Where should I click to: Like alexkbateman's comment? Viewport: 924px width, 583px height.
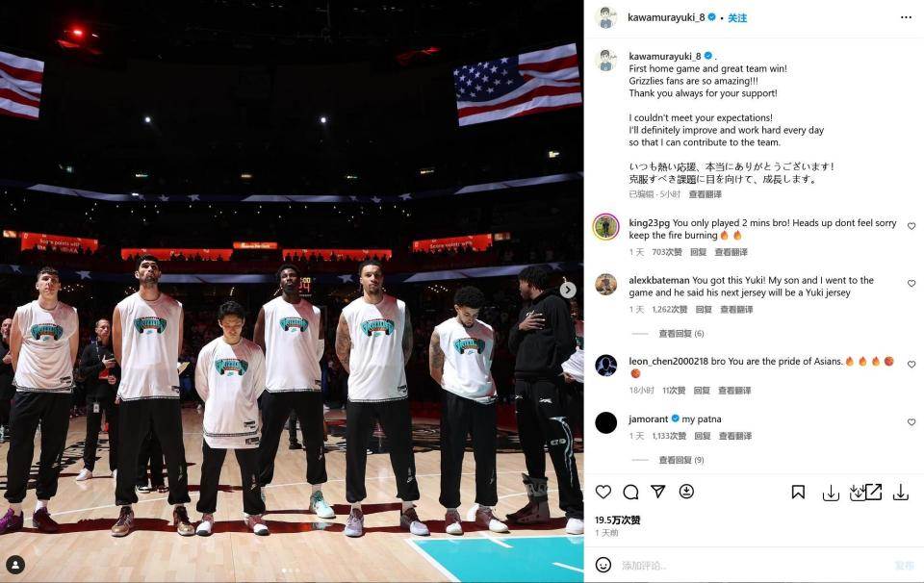point(911,283)
